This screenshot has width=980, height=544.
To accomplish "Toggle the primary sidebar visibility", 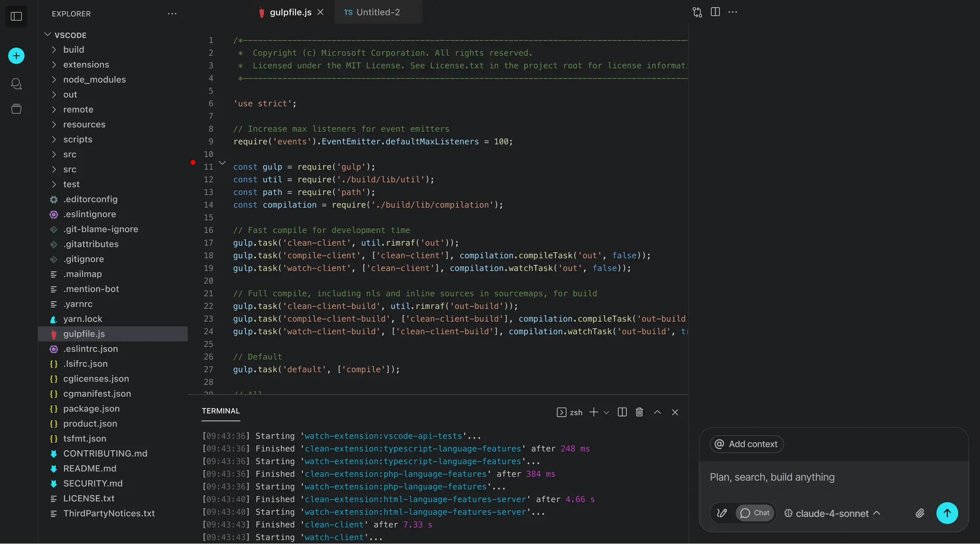I will coord(16,16).
